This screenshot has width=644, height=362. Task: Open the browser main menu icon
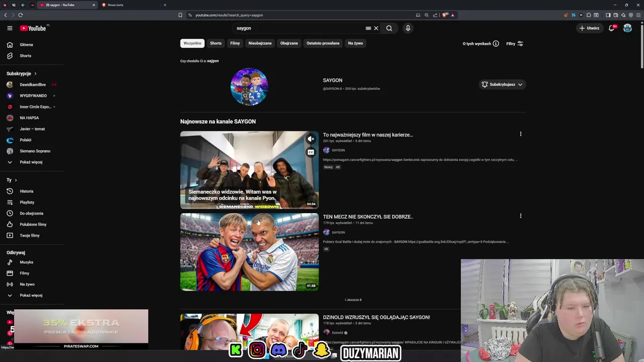[638, 15]
